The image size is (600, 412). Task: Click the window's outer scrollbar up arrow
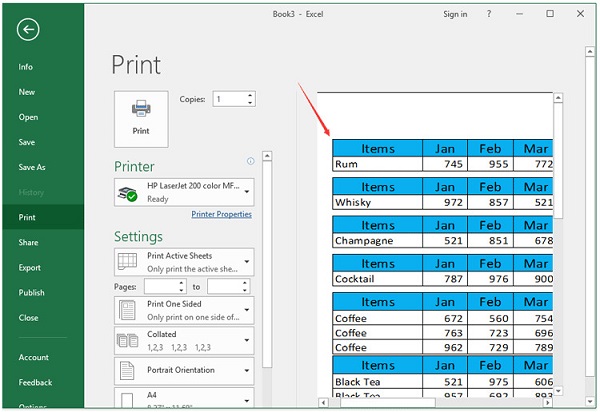click(x=590, y=52)
